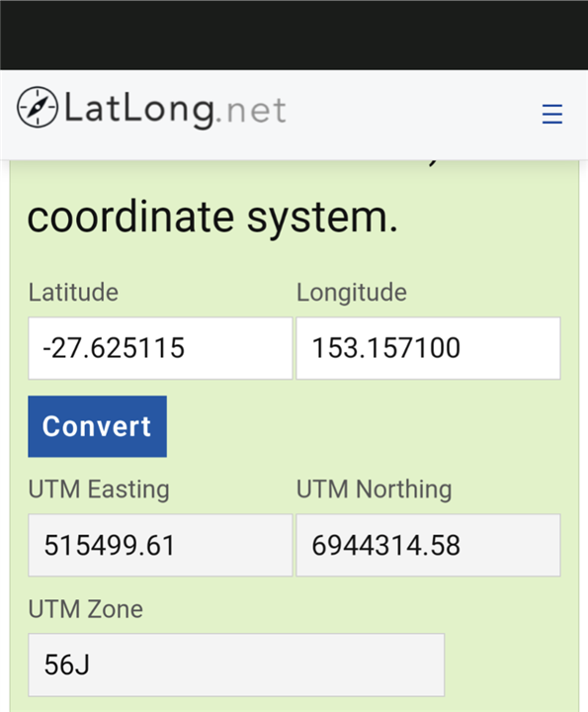The width and height of the screenshot is (588, 712).
Task: Click the UTM Northing label
Action: 375,489
